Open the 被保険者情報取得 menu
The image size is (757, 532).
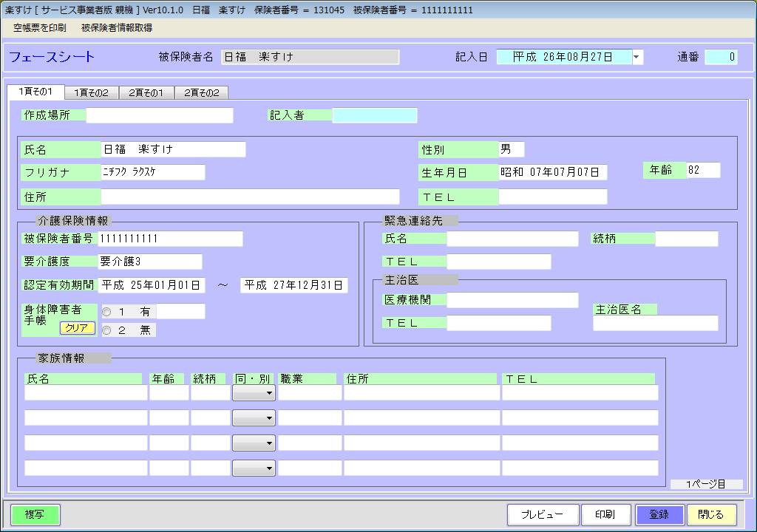coord(117,28)
